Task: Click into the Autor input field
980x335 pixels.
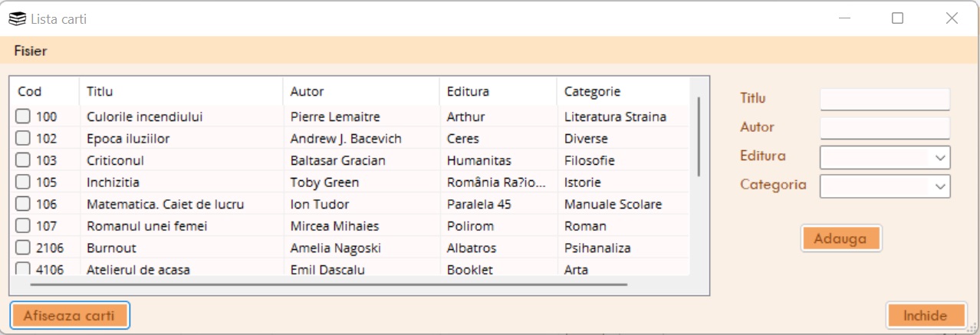Action: (884, 128)
